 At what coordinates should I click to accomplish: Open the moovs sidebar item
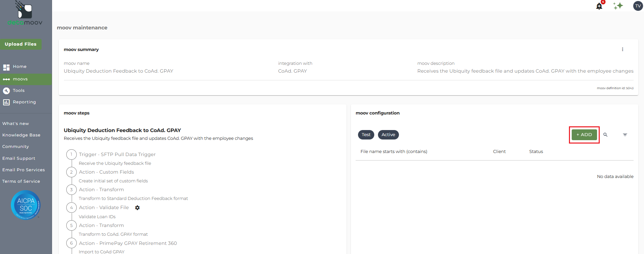click(26, 79)
